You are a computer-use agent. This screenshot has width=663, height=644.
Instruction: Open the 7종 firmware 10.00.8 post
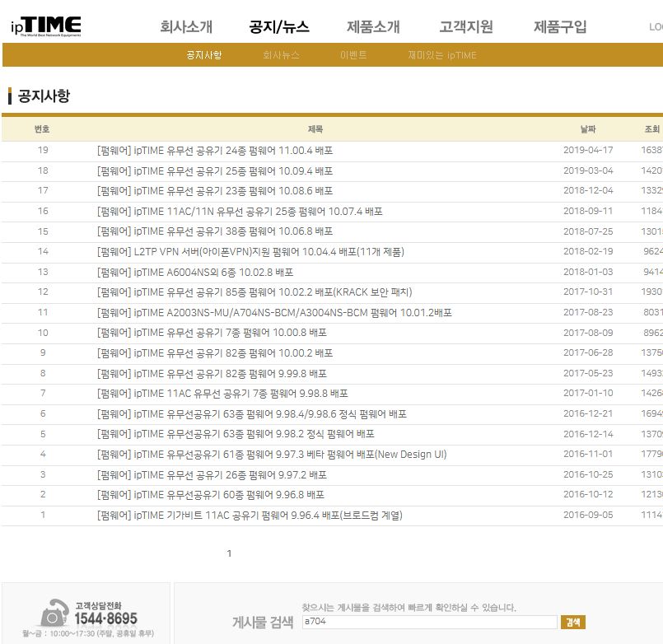(212, 333)
